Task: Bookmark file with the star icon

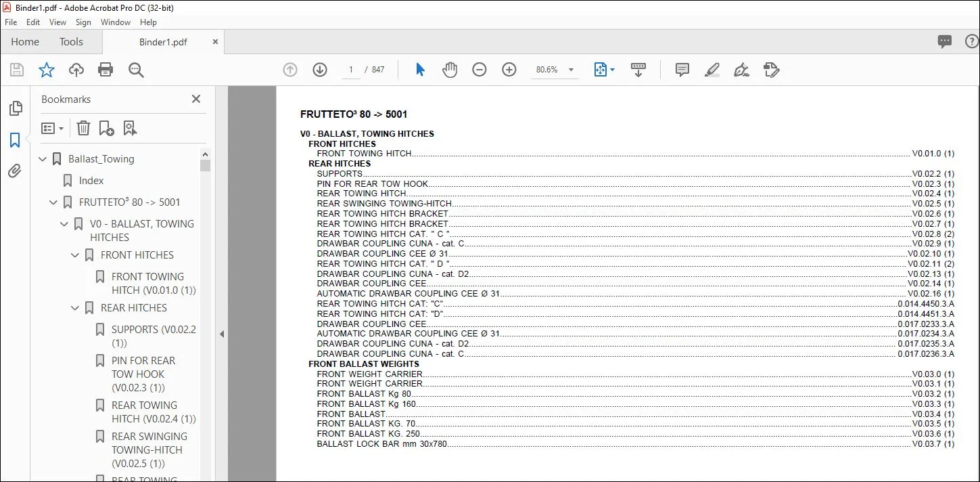Action: (47, 70)
